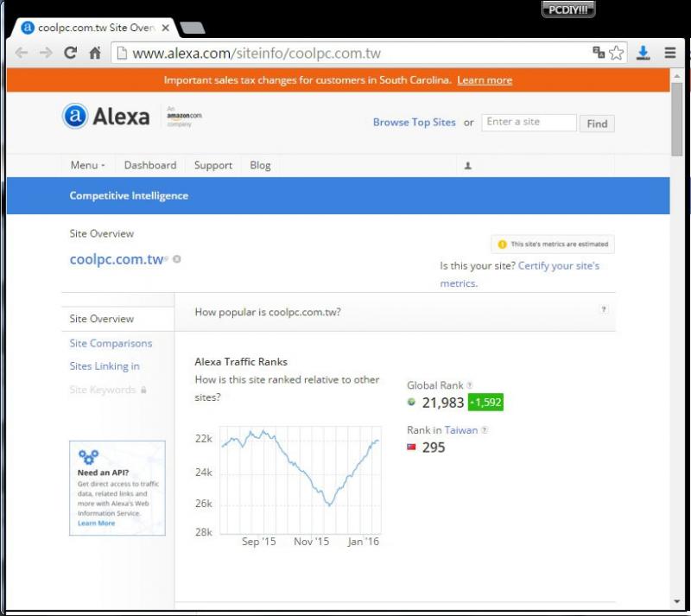The width and height of the screenshot is (691, 616).
Task: Click the browser forward arrow
Action: pos(46,54)
